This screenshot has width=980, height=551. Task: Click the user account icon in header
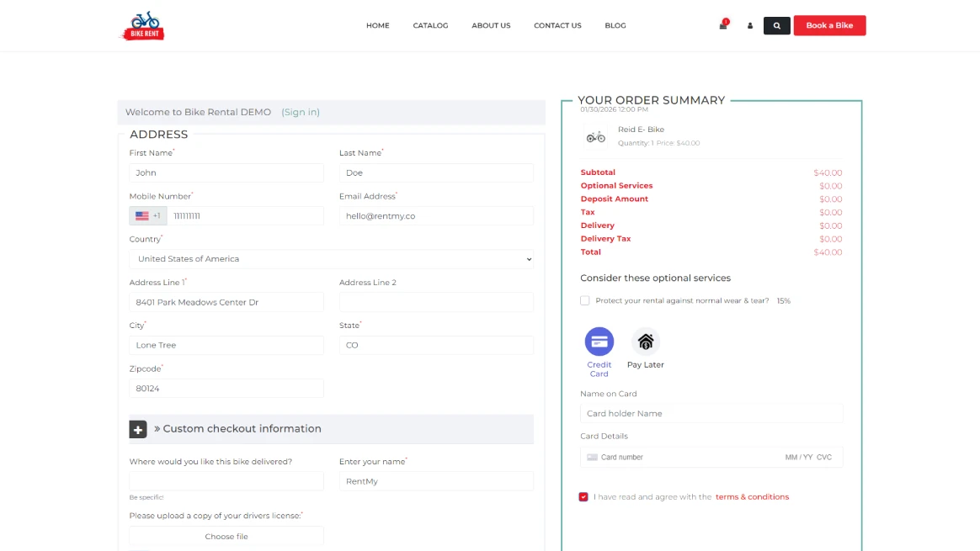[749, 26]
